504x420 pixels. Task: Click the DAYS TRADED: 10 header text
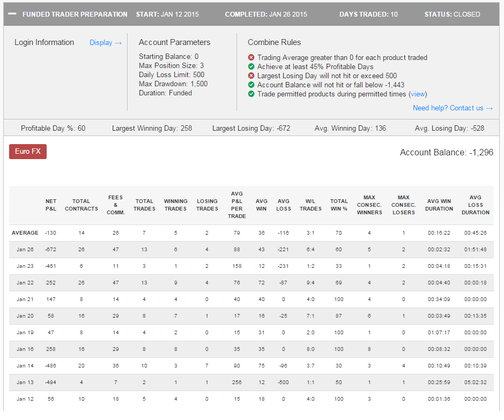coord(369,14)
